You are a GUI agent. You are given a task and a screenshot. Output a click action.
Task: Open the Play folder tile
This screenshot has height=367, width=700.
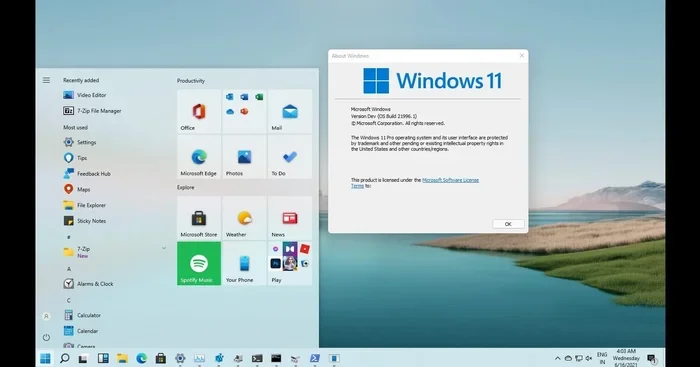[290, 263]
